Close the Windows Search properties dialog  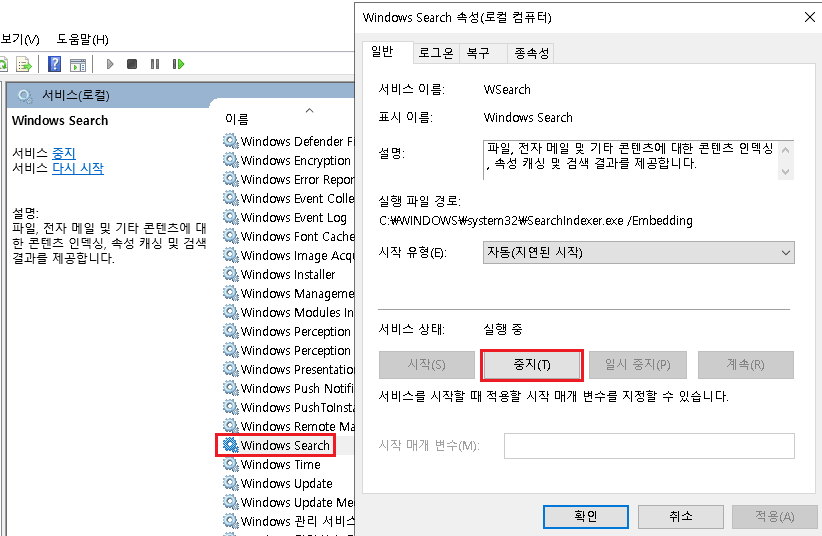[x=809, y=17]
